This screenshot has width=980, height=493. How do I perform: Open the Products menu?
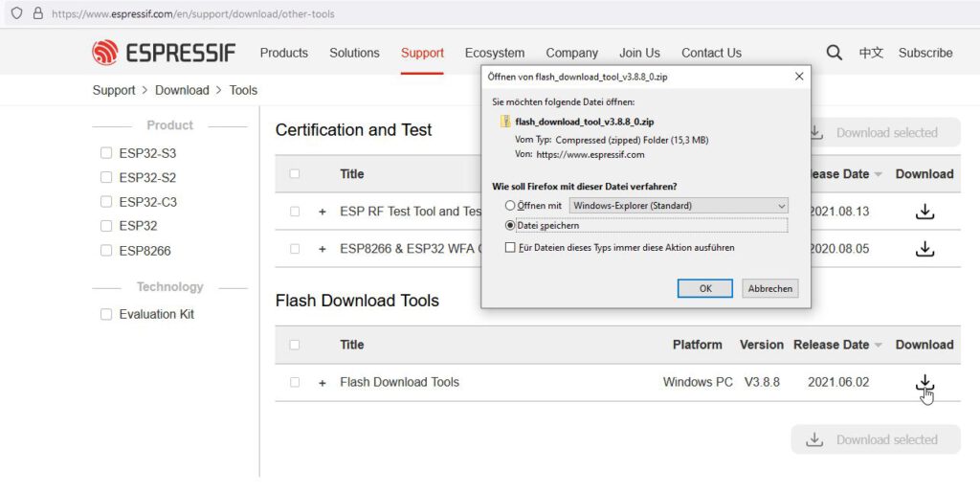(283, 53)
